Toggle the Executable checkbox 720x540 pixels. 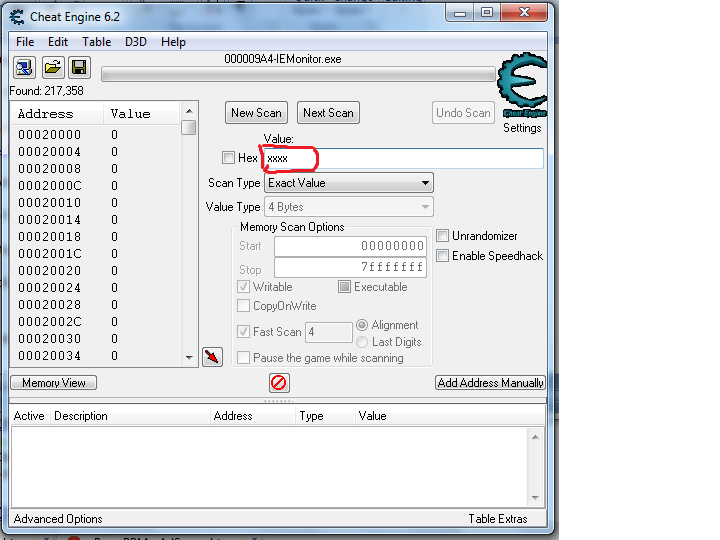coord(344,287)
